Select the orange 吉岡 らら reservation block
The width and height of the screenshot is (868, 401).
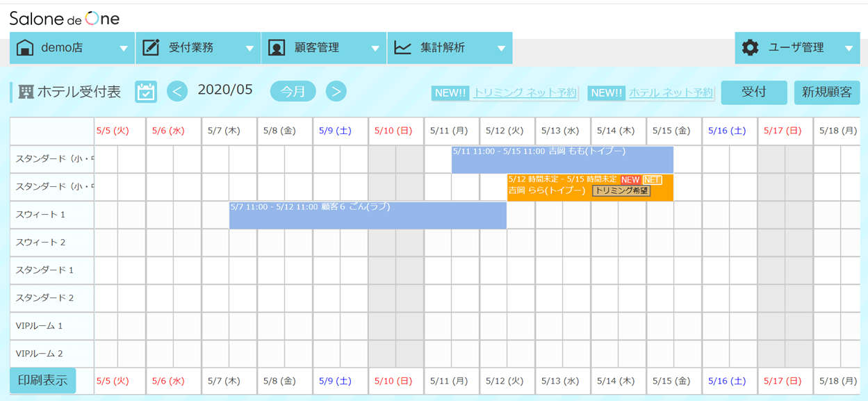click(549, 190)
